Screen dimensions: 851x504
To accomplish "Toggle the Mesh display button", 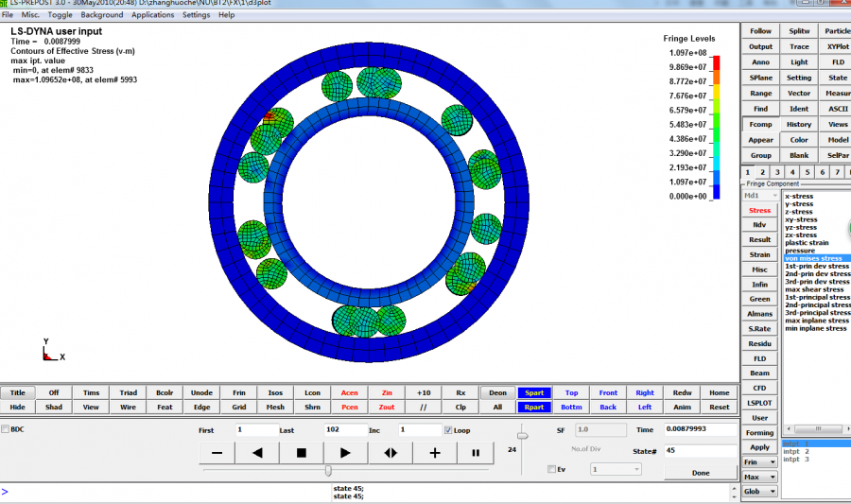I will 275,407.
